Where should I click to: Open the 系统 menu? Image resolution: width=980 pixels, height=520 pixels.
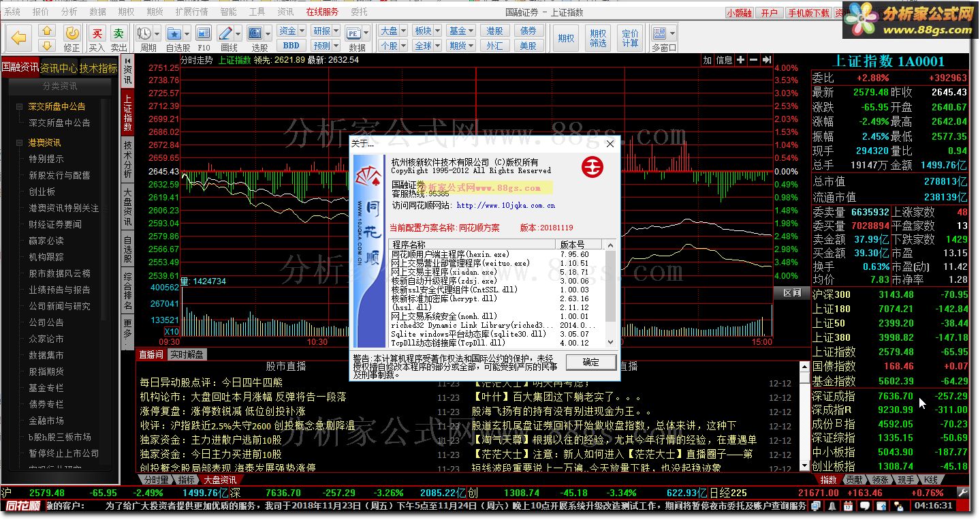(12, 12)
